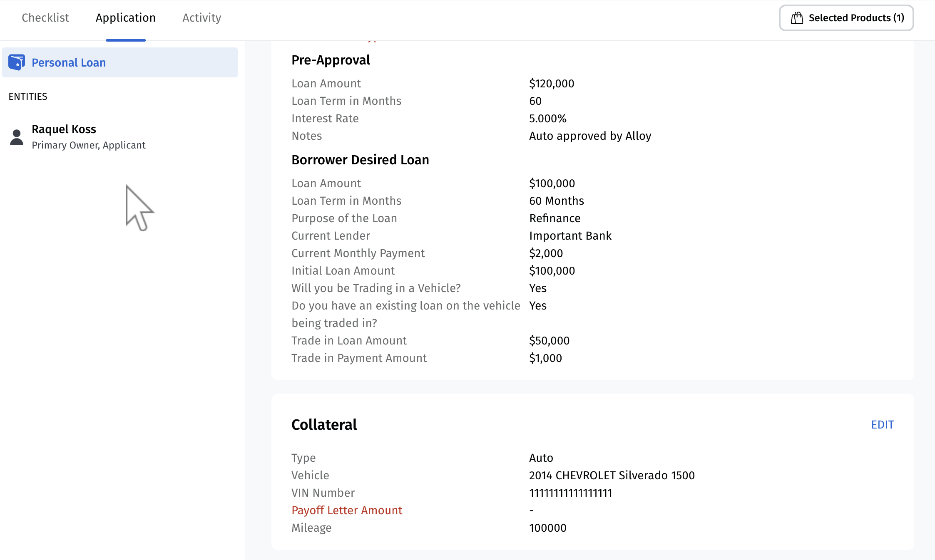Select the Application tab

pos(125,17)
